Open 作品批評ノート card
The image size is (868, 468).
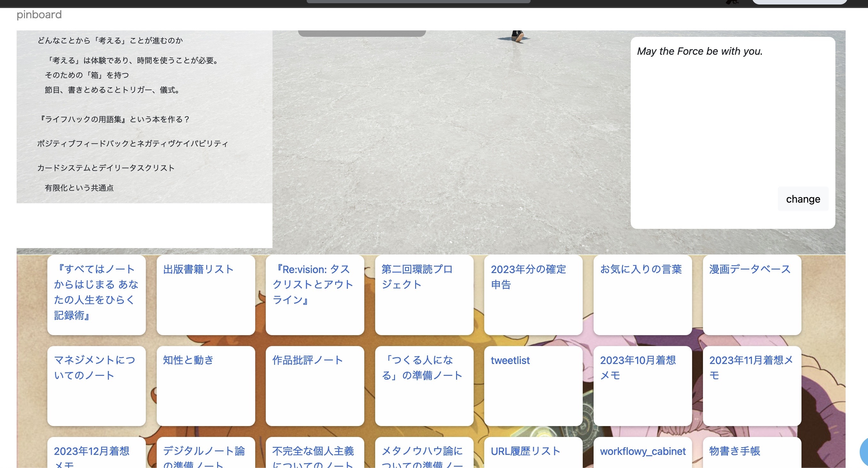[x=307, y=360]
